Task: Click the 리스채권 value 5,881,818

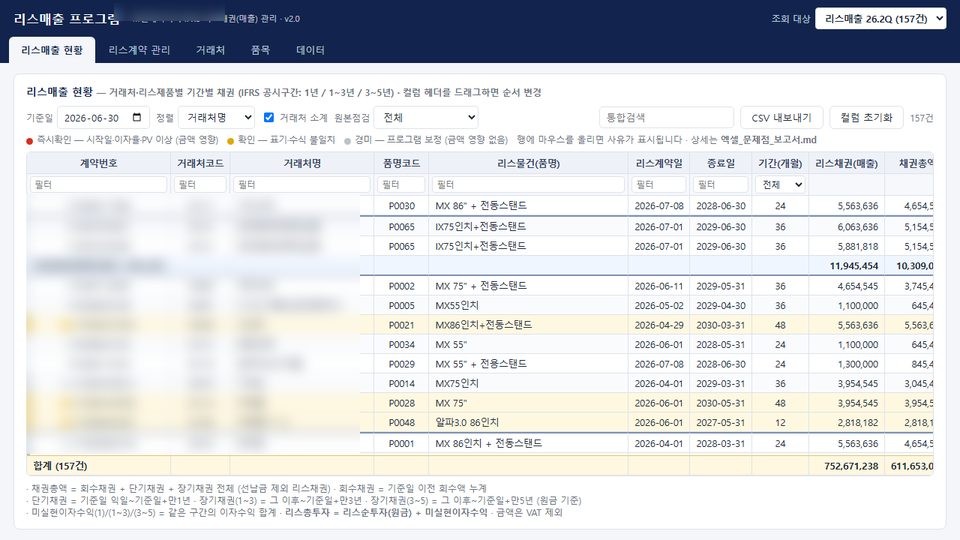Action: (x=858, y=246)
